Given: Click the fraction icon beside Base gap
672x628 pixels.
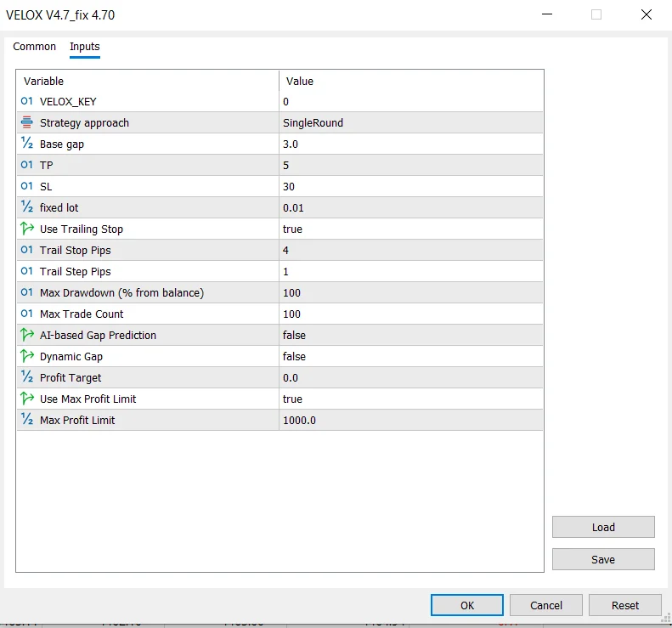Looking at the screenshot, I should (26, 144).
